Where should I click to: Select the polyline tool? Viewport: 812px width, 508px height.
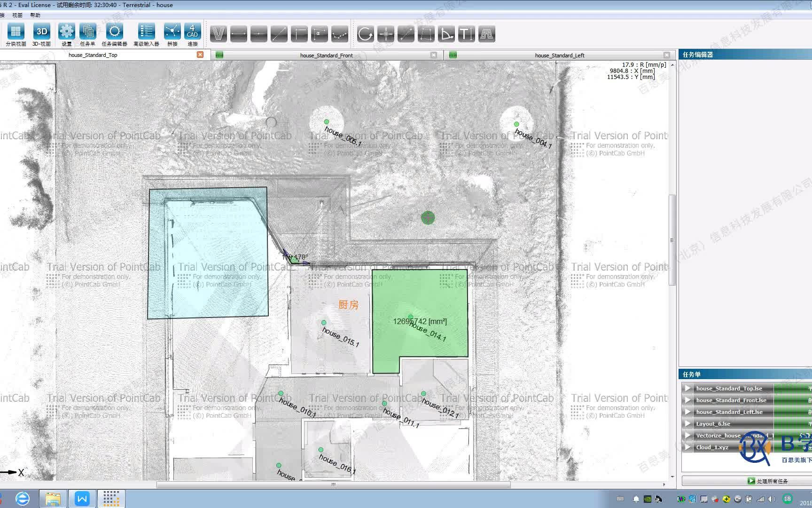(x=340, y=34)
